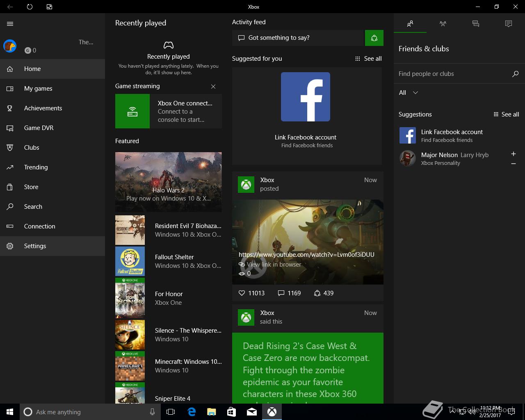
Task: Switch to the Friends tab icon
Action: [410, 24]
